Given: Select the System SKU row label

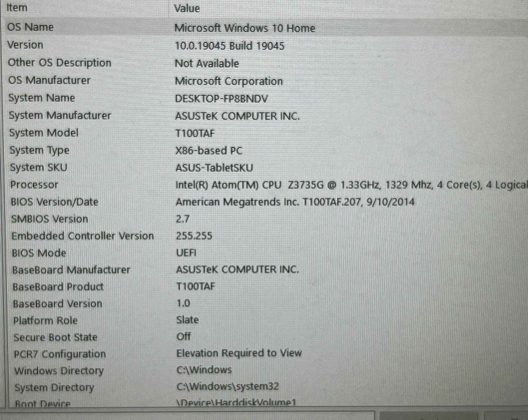Looking at the screenshot, I should coord(39,167).
